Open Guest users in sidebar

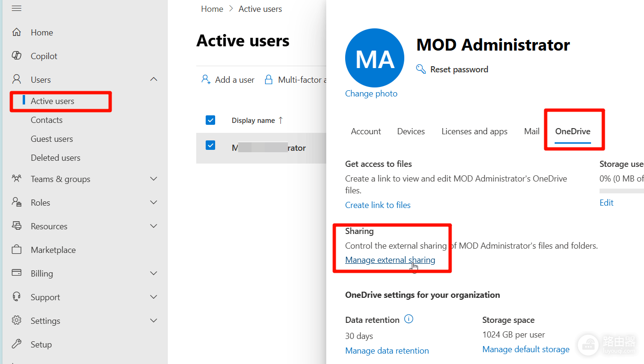[52, 139]
